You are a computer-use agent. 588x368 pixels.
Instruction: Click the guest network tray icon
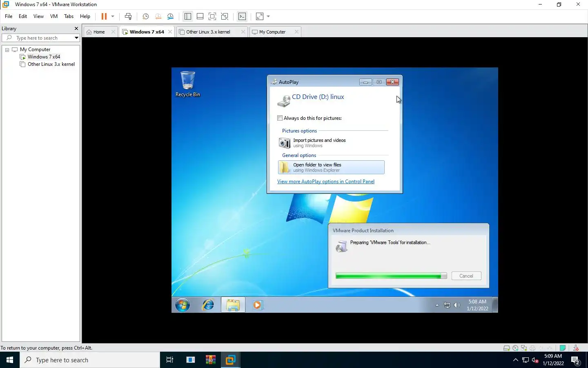(447, 305)
